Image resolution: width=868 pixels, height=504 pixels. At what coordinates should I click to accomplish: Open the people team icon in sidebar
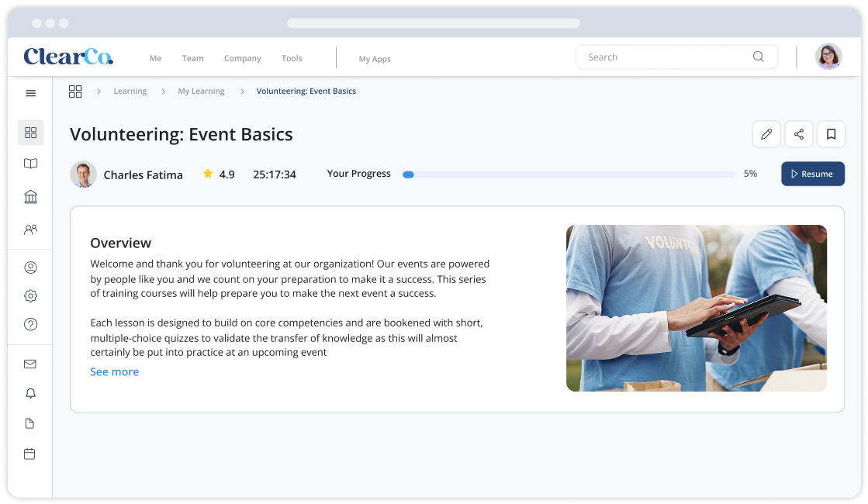click(x=31, y=230)
